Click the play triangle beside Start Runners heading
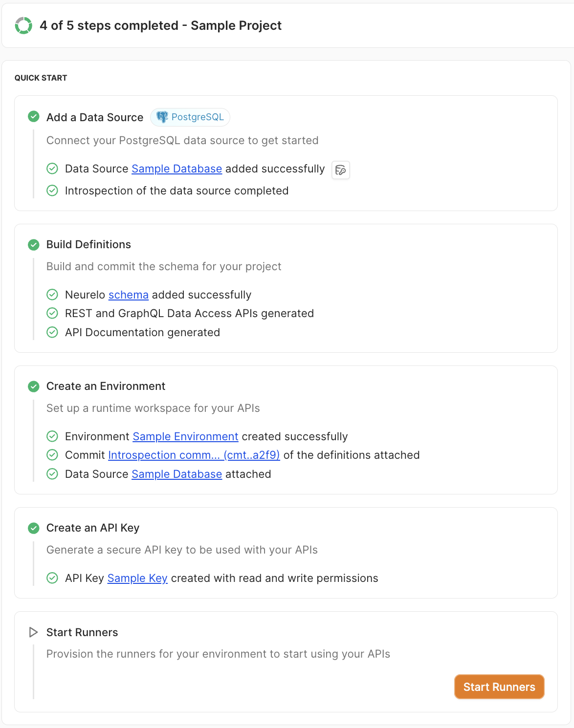Viewport: 574px width, 728px height. (x=33, y=632)
